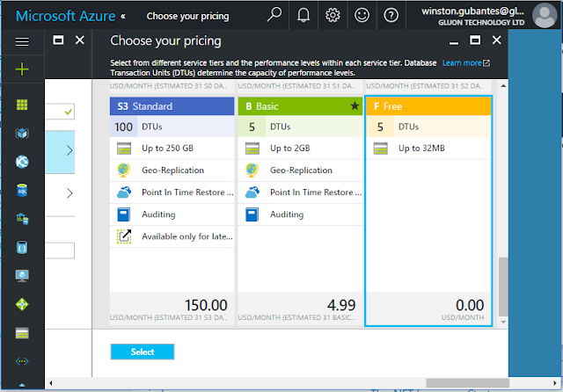563x392 pixels.
Task: Collapse breadcrumb using double chevron
Action: click(x=123, y=16)
